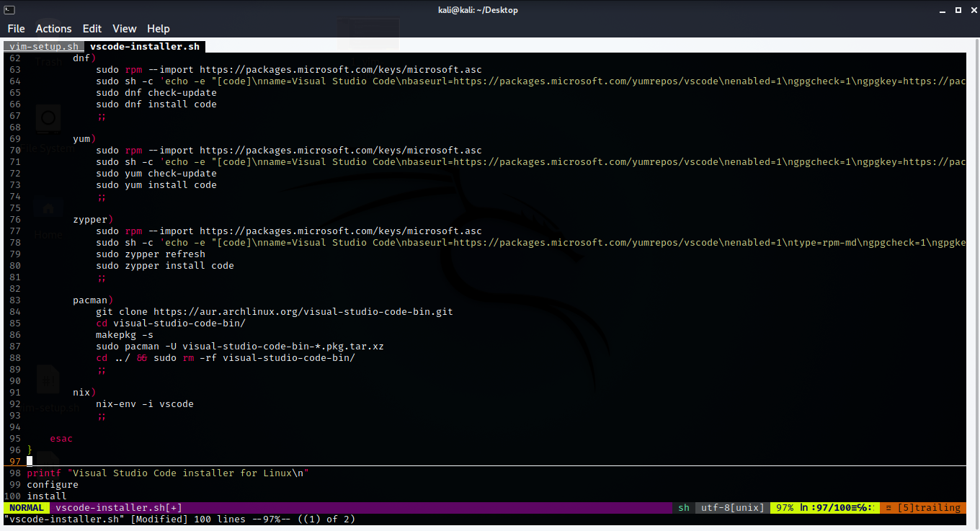980x531 pixels.
Task: Open the Help menu
Action: pos(159,29)
